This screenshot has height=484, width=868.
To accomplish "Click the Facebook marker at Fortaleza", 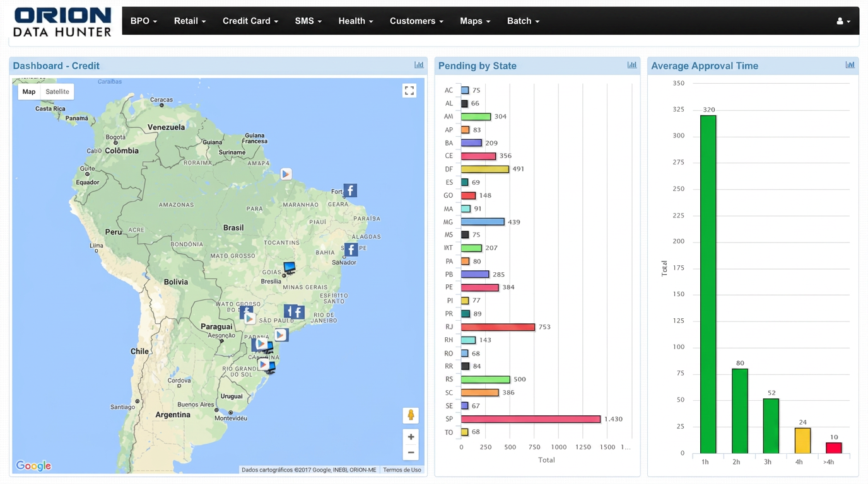I will tap(350, 190).
